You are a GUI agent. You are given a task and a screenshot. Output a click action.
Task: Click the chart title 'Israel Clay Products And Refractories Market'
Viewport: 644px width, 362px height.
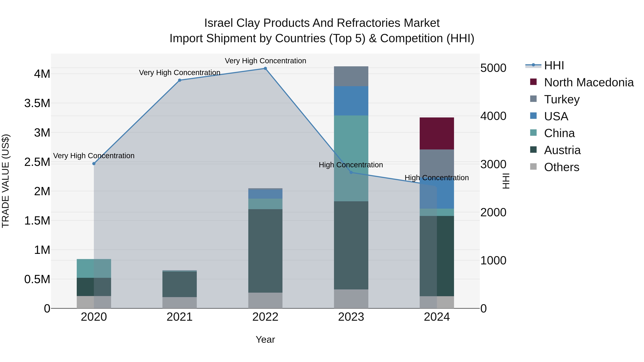[x=322, y=23]
